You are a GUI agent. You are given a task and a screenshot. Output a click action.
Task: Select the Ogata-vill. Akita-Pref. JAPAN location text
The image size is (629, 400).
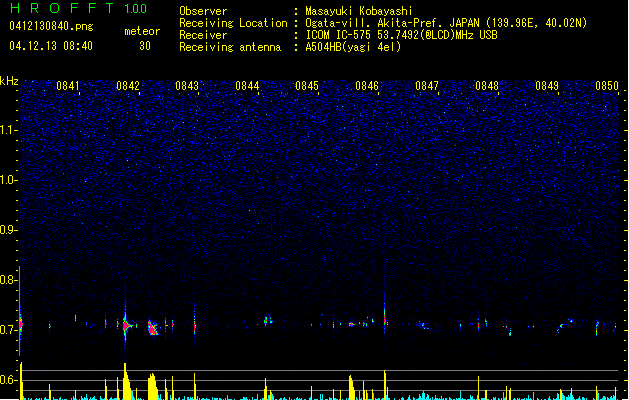(446, 23)
